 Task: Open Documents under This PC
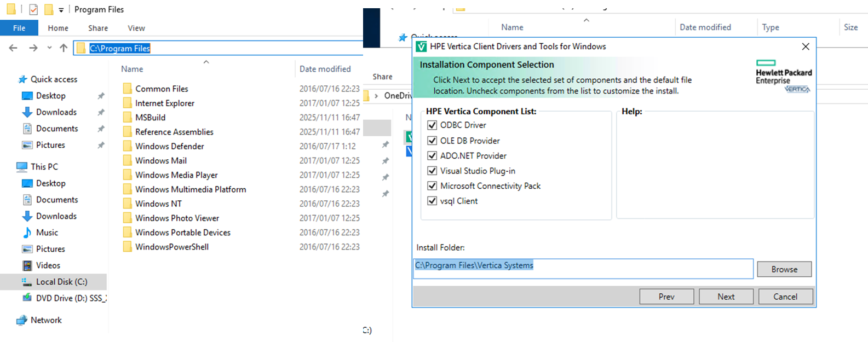coord(57,200)
